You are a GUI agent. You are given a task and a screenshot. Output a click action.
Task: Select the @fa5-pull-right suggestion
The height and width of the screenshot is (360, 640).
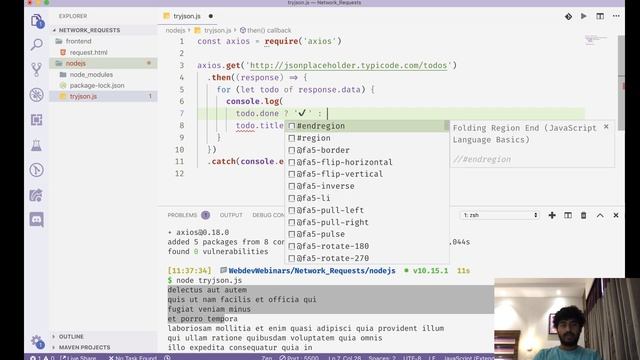[x=367, y=222]
